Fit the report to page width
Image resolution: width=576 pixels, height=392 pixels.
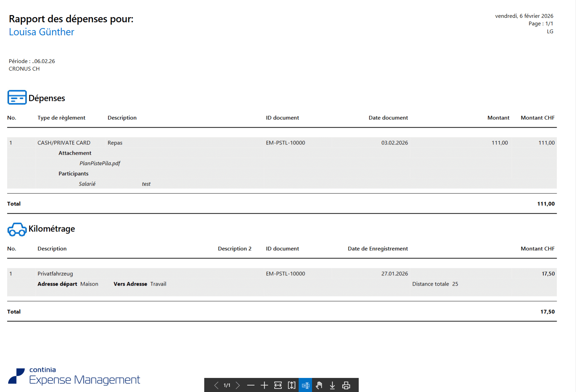pos(278,385)
